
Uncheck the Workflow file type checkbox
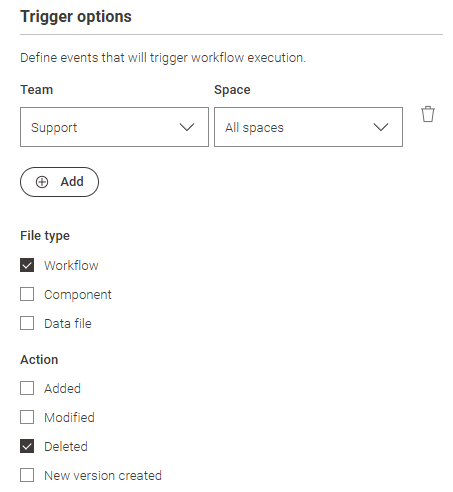click(27, 265)
